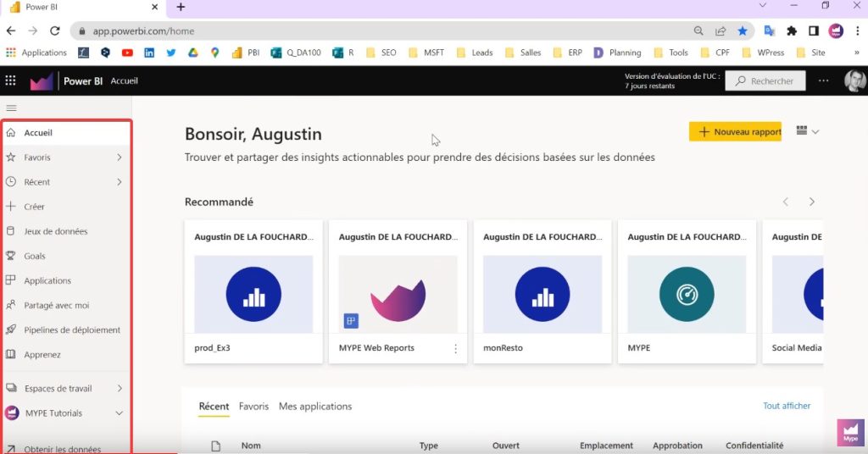The width and height of the screenshot is (868, 454).
Task: Sort by the Nom column header
Action: pyautogui.click(x=251, y=446)
